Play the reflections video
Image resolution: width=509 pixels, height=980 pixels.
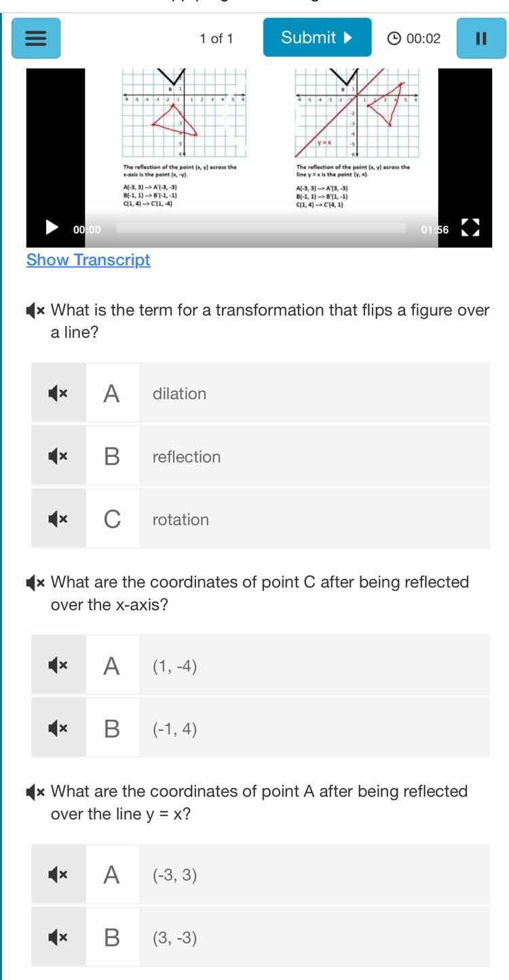(x=50, y=228)
